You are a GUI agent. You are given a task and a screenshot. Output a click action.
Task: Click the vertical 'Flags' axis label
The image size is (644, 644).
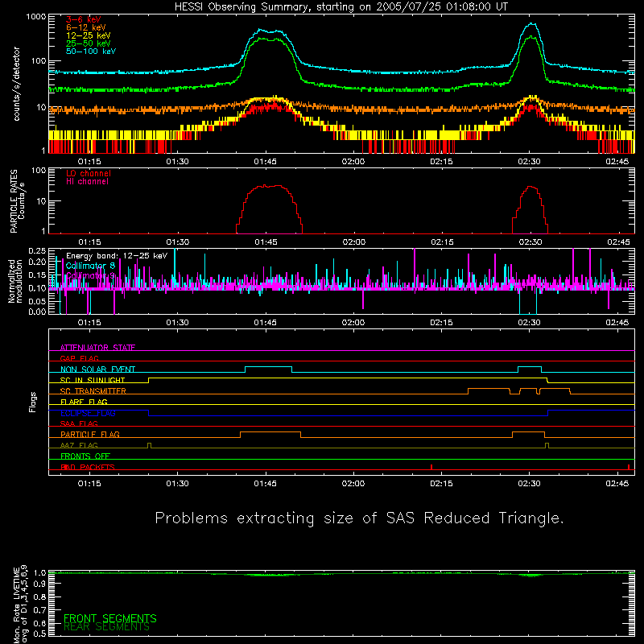coord(33,402)
